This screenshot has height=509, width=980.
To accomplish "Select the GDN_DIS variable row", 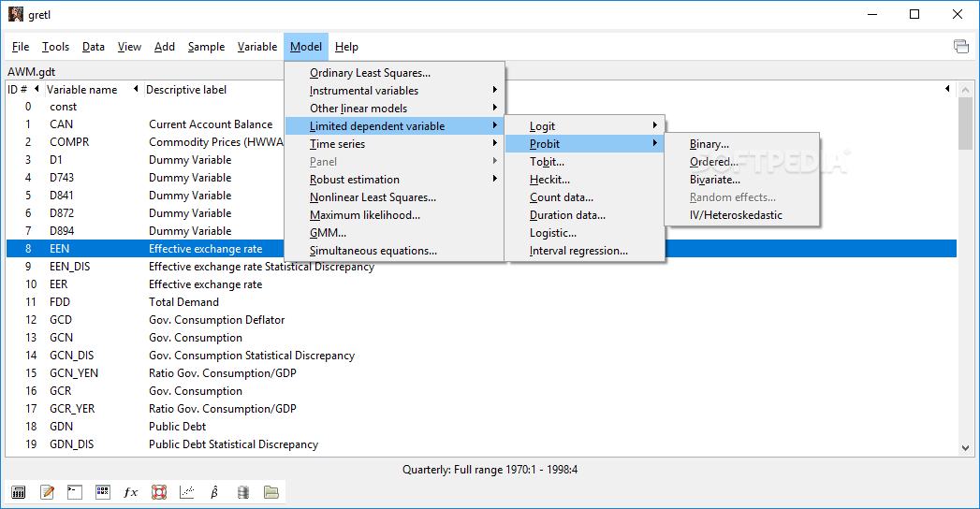I will (x=481, y=444).
